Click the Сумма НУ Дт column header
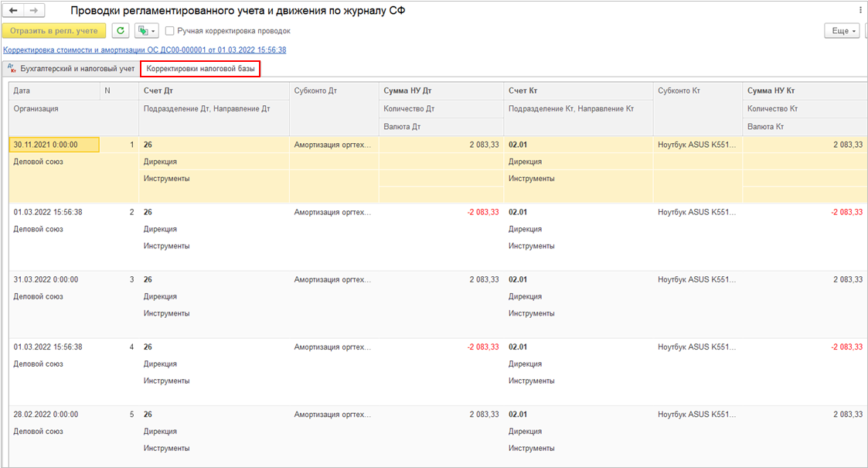The image size is (868, 468). pyautogui.click(x=407, y=91)
